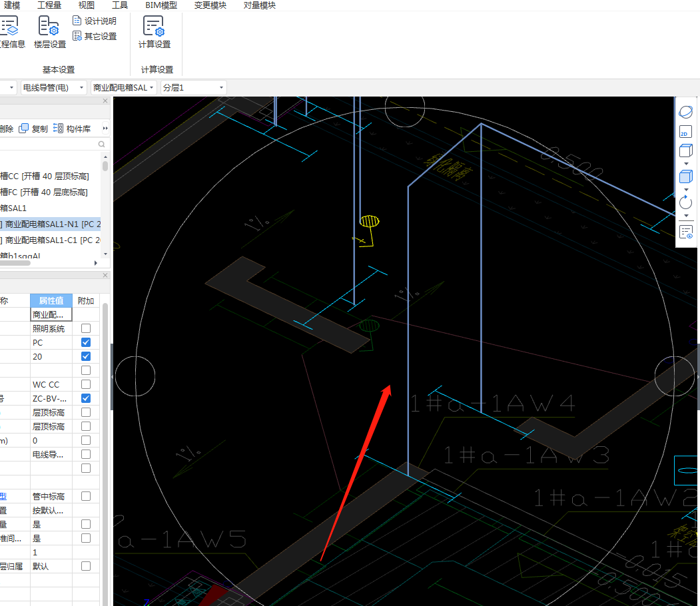The height and width of the screenshot is (606, 700).
Task: Open 楼层设置 (floor settings)
Action: [x=49, y=32]
